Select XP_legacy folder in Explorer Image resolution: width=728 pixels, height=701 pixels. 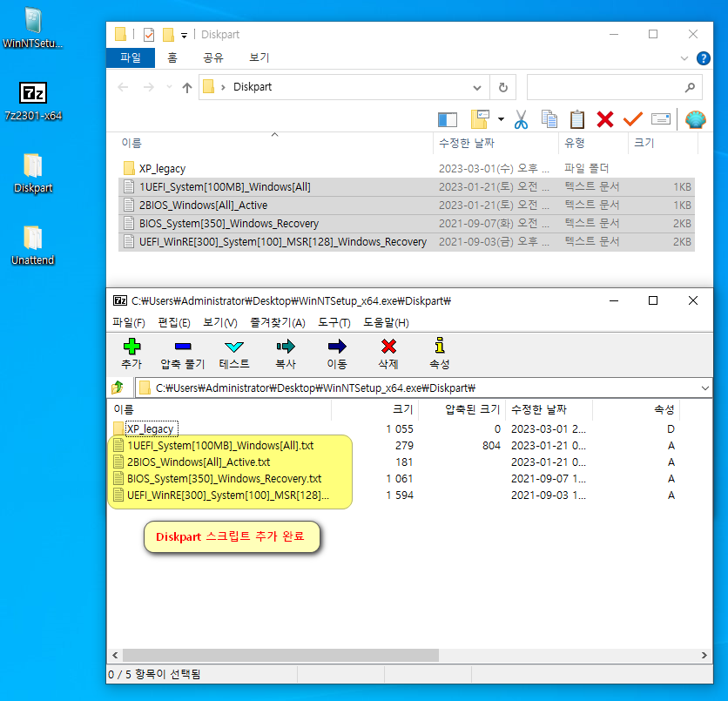[407, 169]
